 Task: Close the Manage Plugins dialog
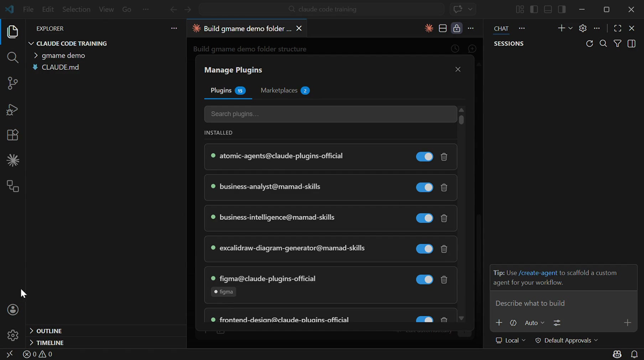click(458, 69)
